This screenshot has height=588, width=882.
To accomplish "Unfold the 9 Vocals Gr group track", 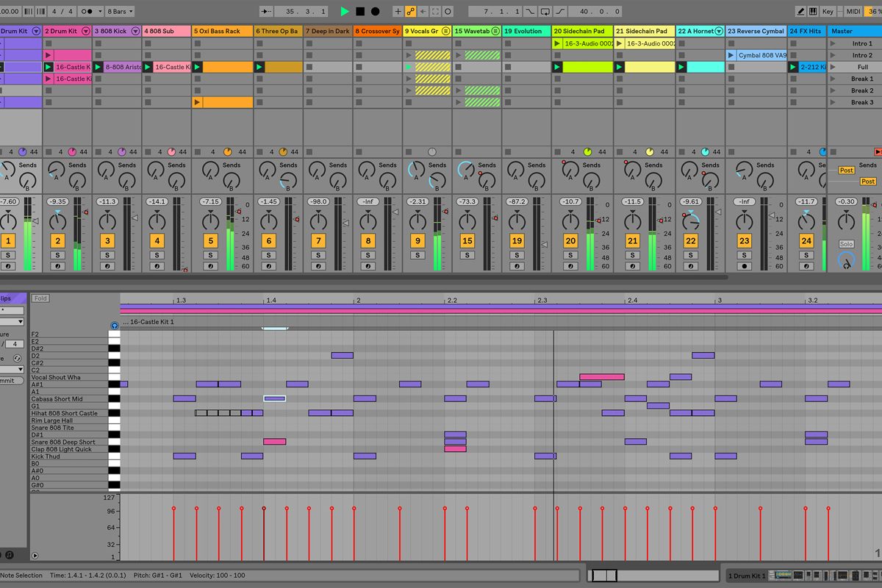I will [x=445, y=31].
